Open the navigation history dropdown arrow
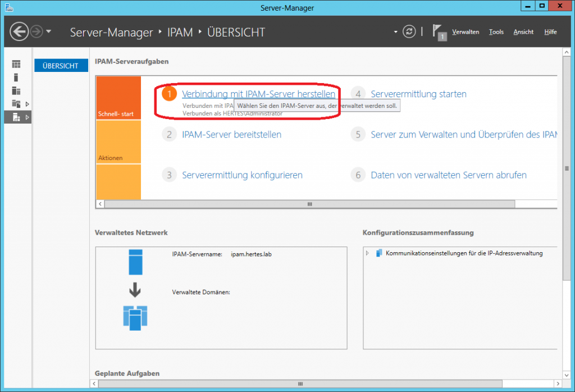Viewport: 575px width, 392px height. pyautogui.click(x=49, y=31)
